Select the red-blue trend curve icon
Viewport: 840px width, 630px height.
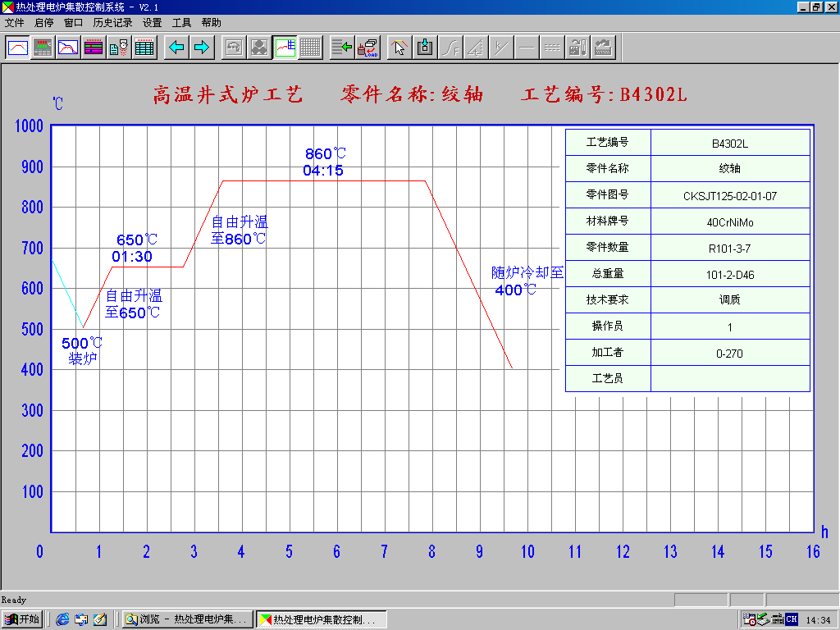[x=69, y=48]
